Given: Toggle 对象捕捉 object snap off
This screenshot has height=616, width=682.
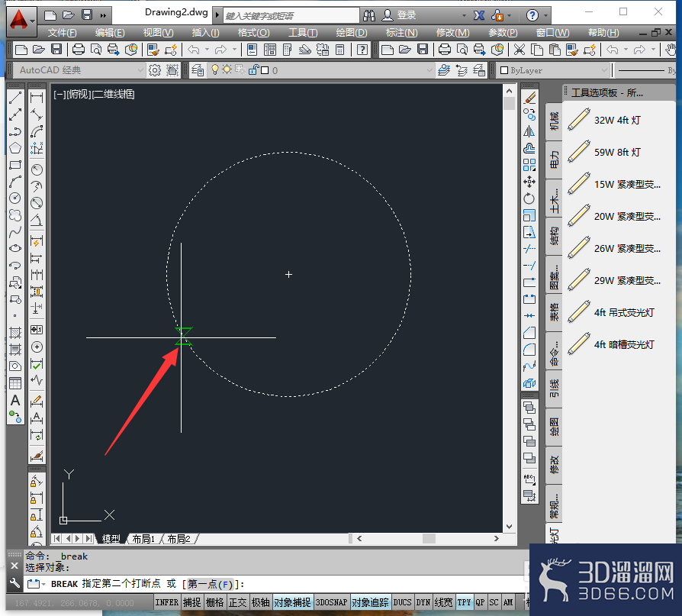Looking at the screenshot, I should (x=292, y=602).
